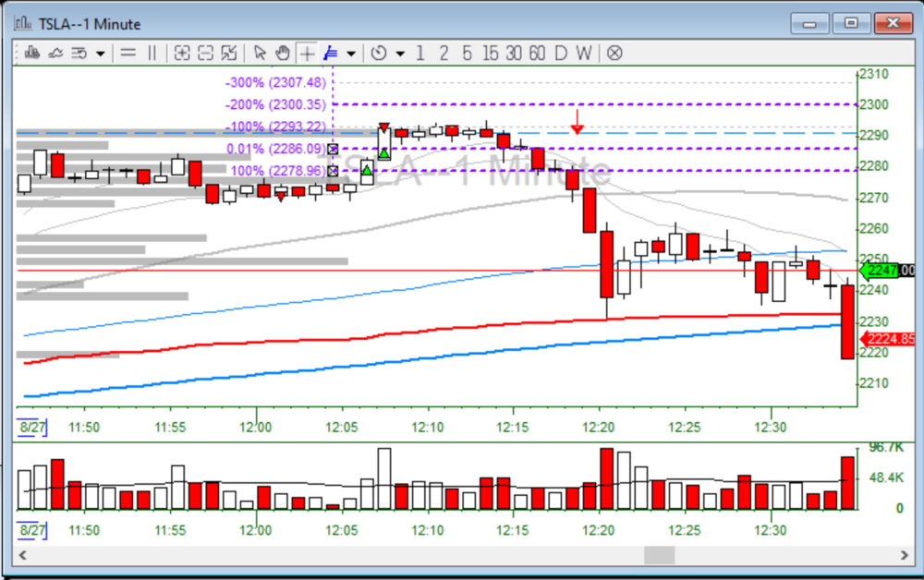The height and width of the screenshot is (580, 924).
Task: Switch to 60 minute timeframe
Action: coord(537,53)
